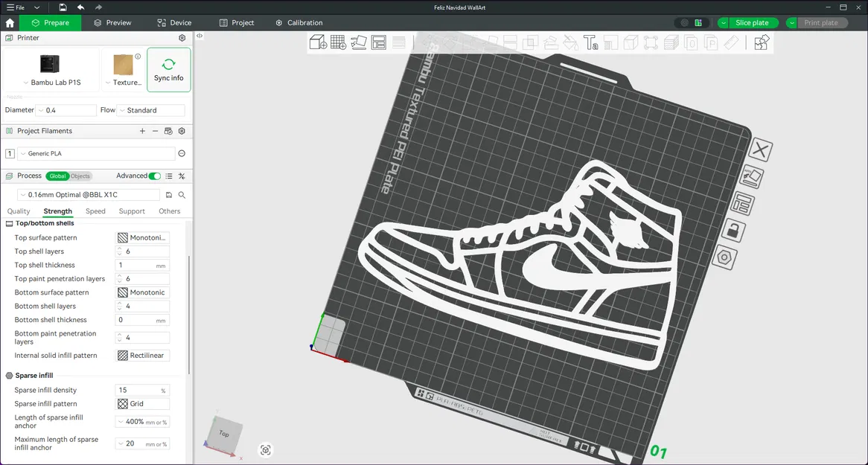Screen dimensions: 868x465
Task: Click the Sync info button
Action: 168,70
